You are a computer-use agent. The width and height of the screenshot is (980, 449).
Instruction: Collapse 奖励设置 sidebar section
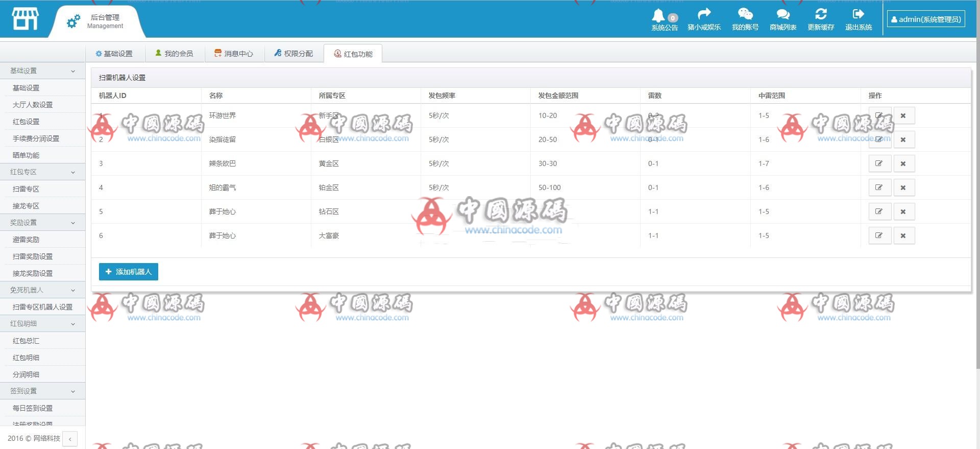42,223
